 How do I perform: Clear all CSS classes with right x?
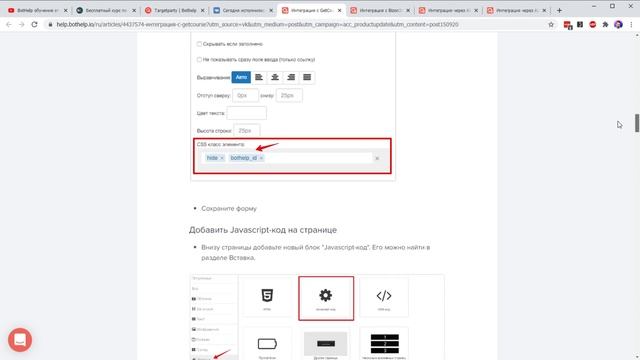377,158
